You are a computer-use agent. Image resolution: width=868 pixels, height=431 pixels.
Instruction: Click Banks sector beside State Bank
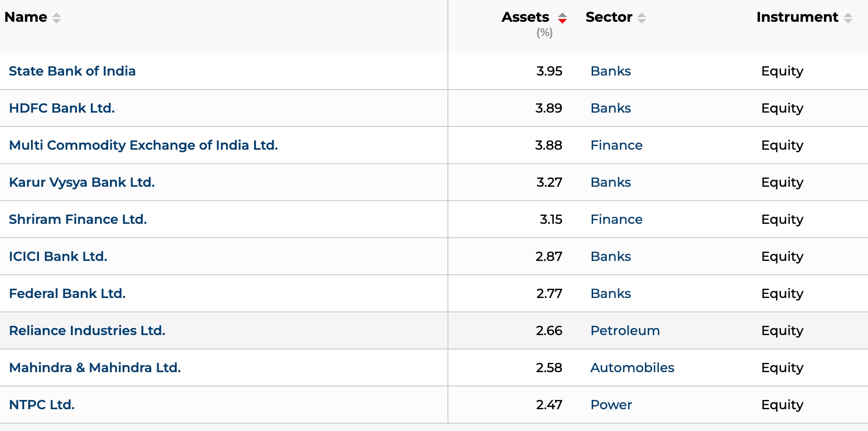(611, 71)
